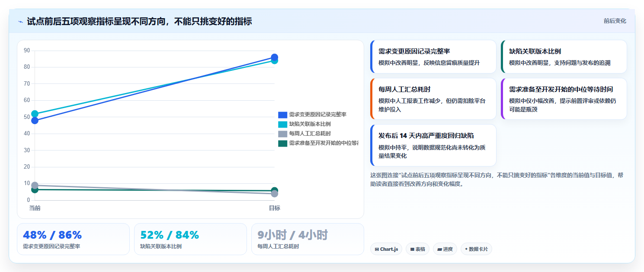
Task: Click the y-axis value 90
Action: pos(27,51)
